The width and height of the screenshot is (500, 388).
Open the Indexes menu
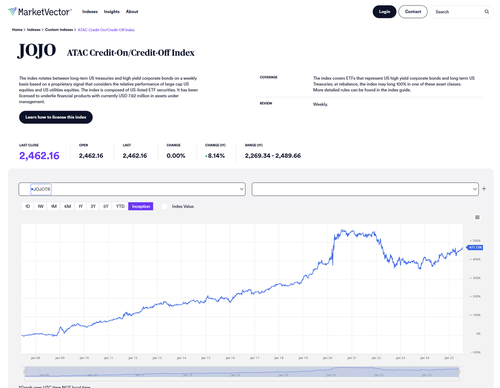[90, 12]
